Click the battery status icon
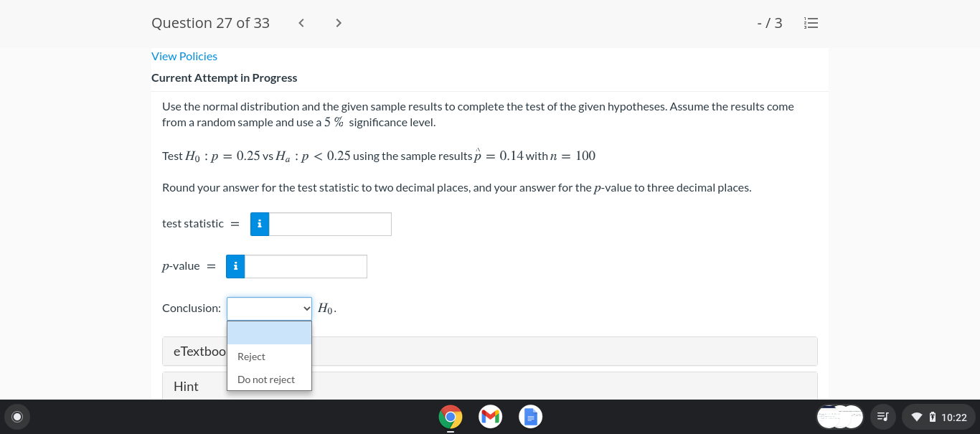 (932, 417)
